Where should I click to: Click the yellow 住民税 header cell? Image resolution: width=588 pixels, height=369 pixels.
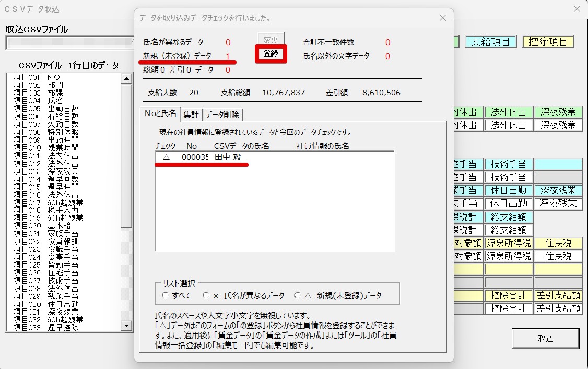tap(558, 243)
